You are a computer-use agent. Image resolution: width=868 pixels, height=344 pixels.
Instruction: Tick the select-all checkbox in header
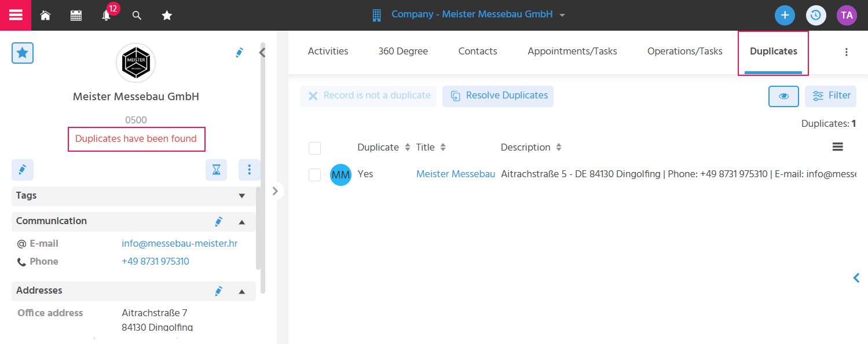pos(314,148)
